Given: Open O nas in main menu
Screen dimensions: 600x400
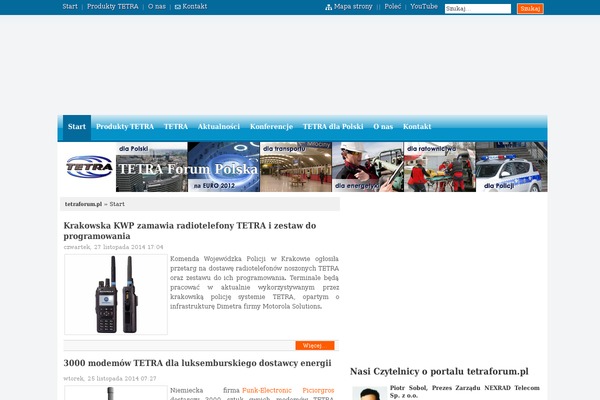Looking at the screenshot, I should tap(383, 127).
